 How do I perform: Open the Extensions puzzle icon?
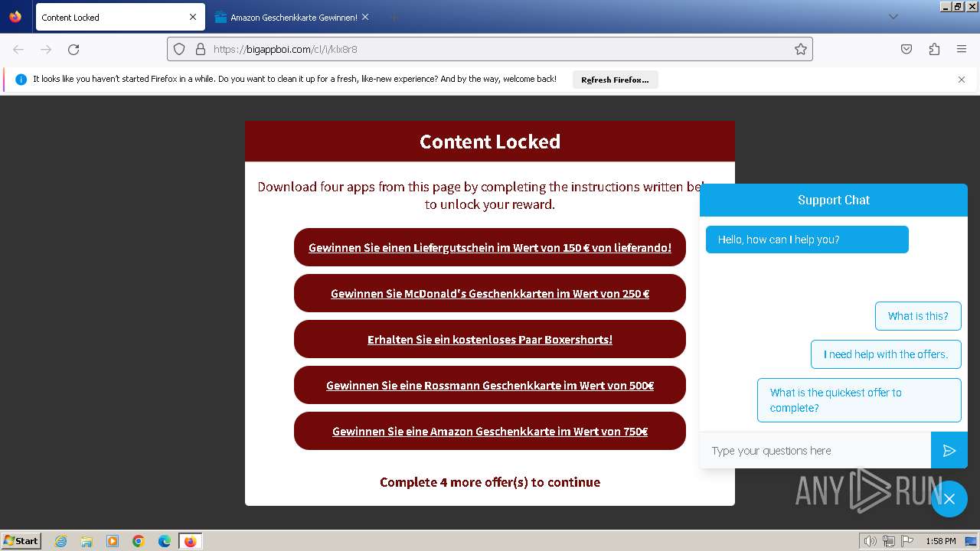pyautogui.click(x=934, y=49)
